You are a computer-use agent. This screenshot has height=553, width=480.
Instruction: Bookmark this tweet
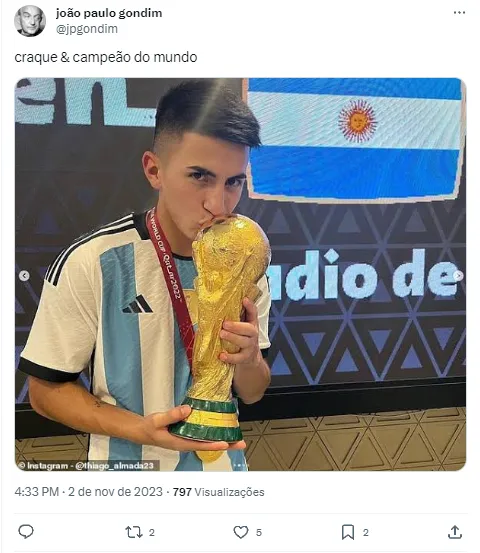click(x=348, y=532)
